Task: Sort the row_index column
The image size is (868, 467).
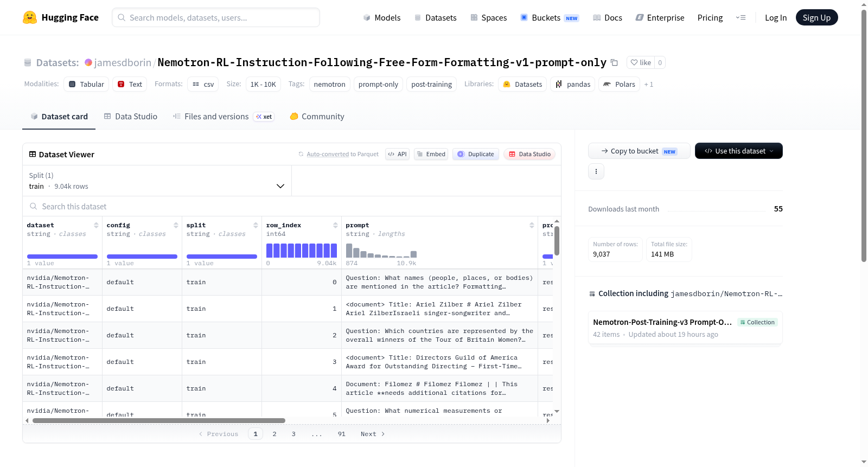Action: 335,225
